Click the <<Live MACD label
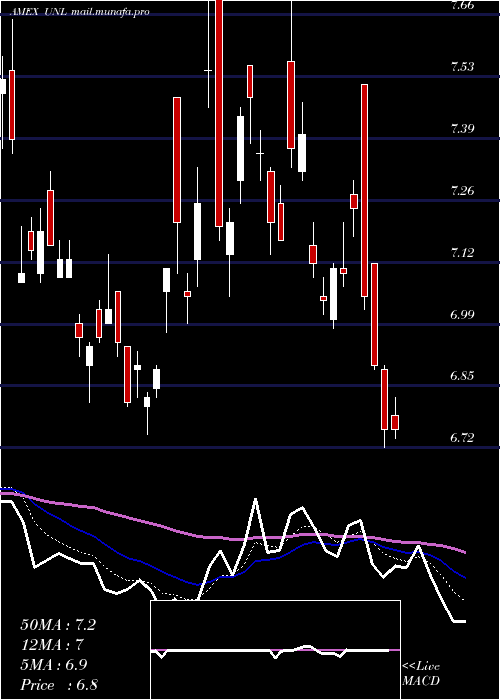Screen dimensions: 500x700 coord(421,674)
